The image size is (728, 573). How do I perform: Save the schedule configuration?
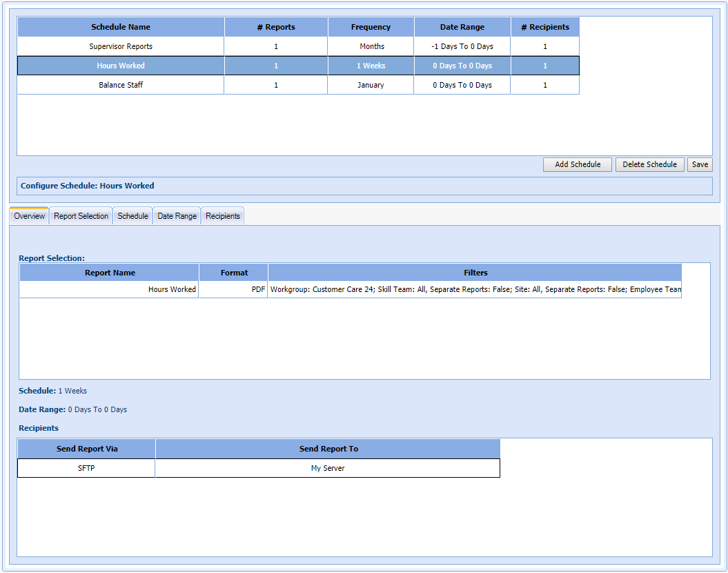(x=700, y=165)
